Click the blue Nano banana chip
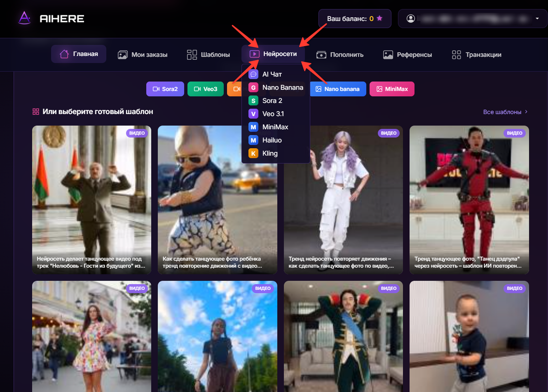548x392 pixels. tap(338, 89)
